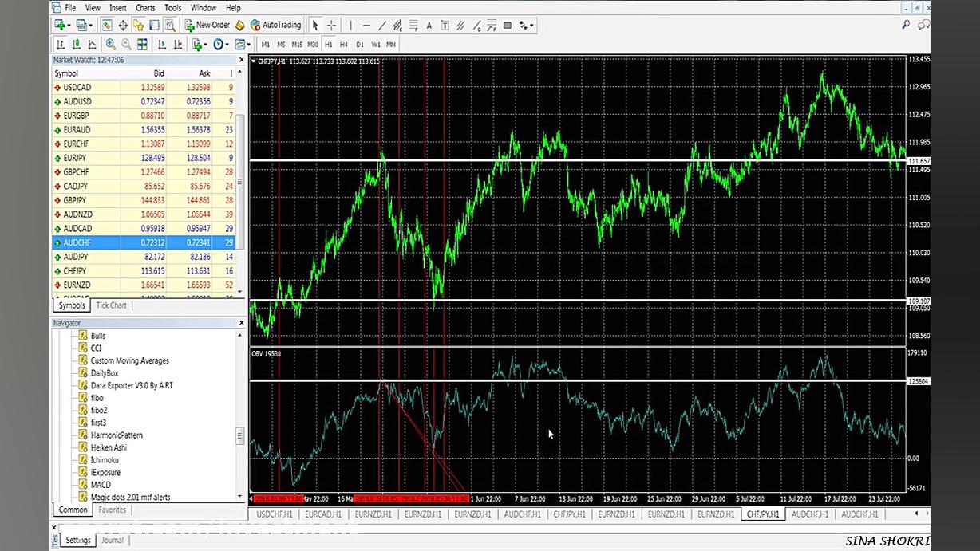This screenshot has width=980, height=551.
Task: Open the Favorites tab in Navigator
Action: pos(113,510)
